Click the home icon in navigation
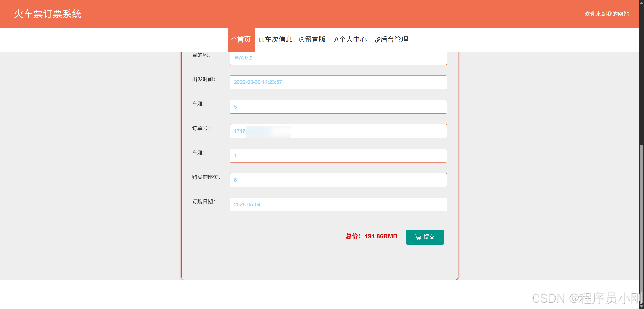This screenshot has width=644, height=309. tap(234, 40)
